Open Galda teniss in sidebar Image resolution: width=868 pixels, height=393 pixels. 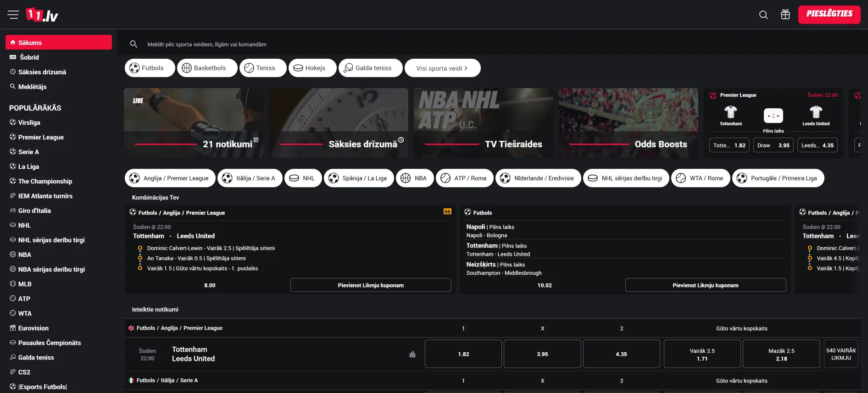pos(59,357)
